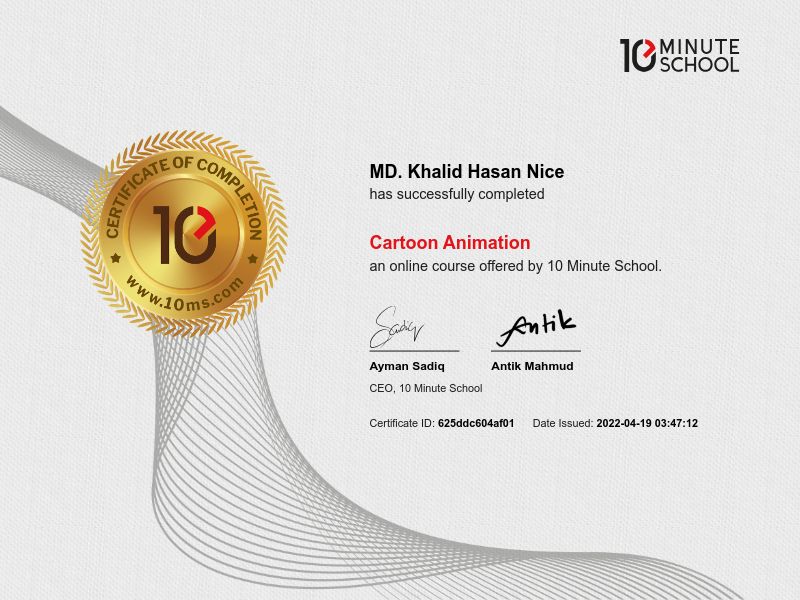Select Antik Mahmud's signature
The image size is (800, 600).
[537, 324]
